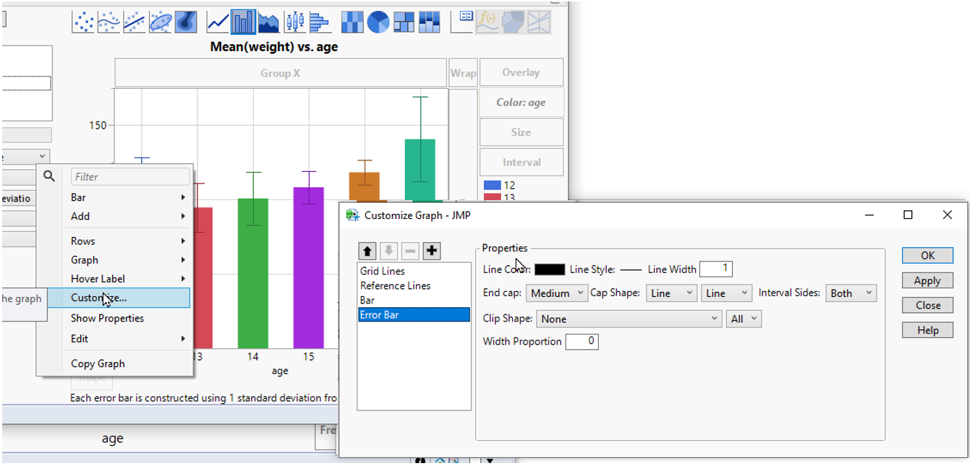The width and height of the screenshot is (980, 466).
Task: Open the Clip Shape dropdown showing None
Action: pos(628,318)
